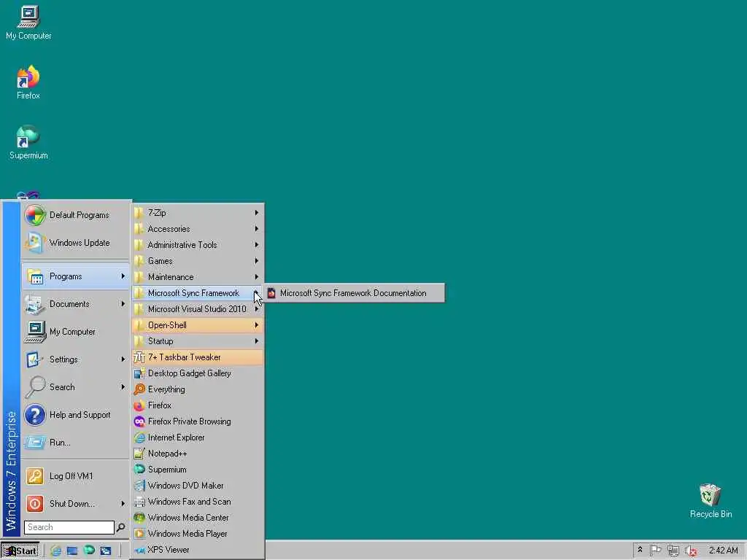Click the muted volume tray icon
This screenshot has height=560, width=747.
[691, 551]
